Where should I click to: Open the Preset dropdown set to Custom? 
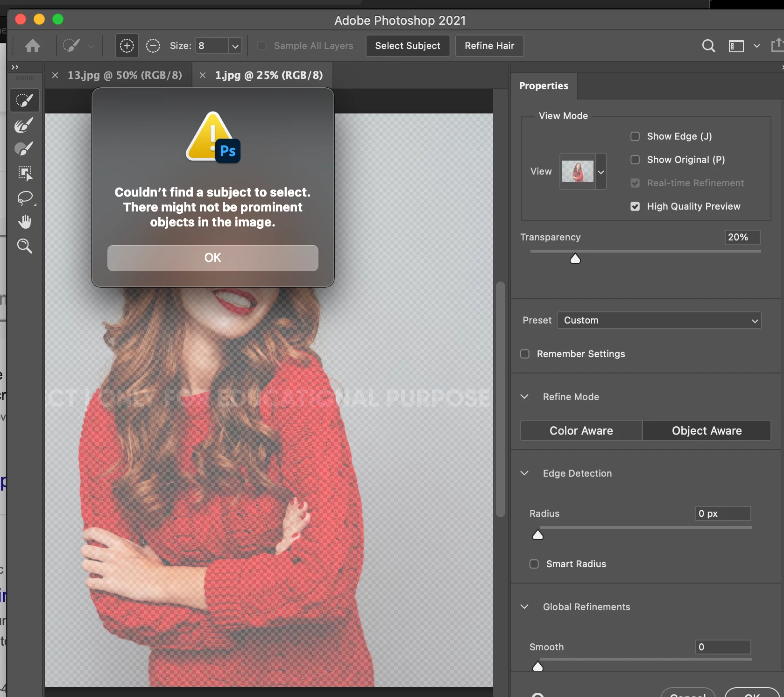pyautogui.click(x=659, y=320)
